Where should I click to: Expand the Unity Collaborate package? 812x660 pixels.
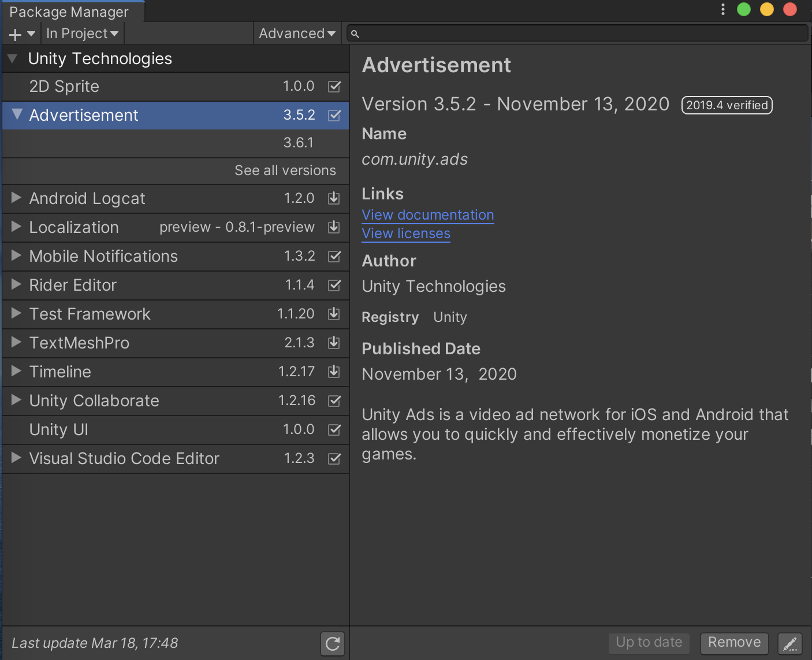16,400
